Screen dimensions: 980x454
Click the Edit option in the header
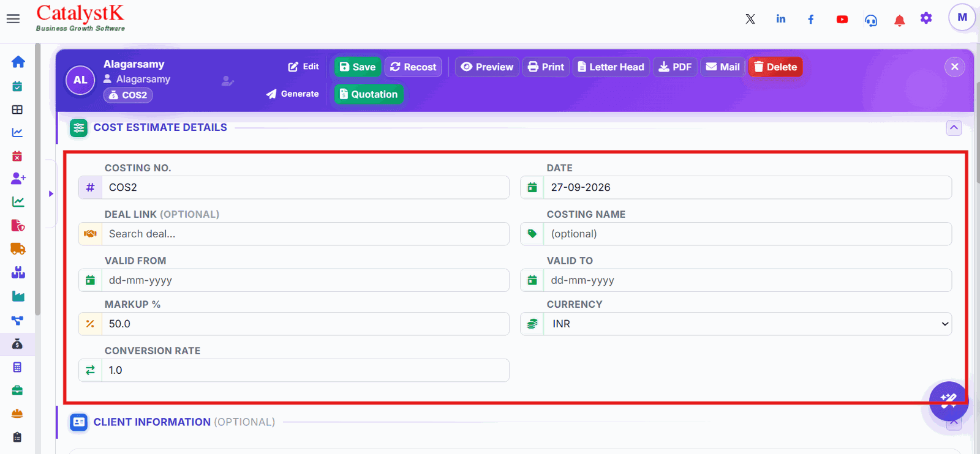click(x=304, y=67)
